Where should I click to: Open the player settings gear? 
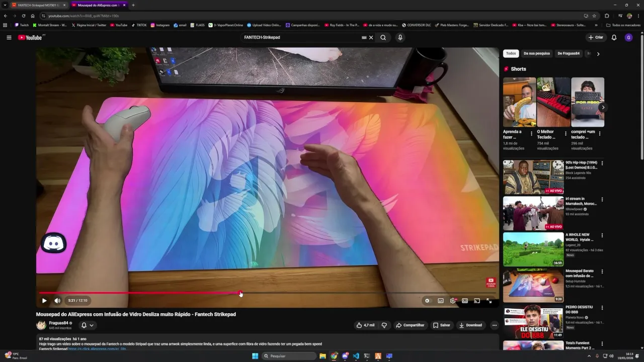453,301
